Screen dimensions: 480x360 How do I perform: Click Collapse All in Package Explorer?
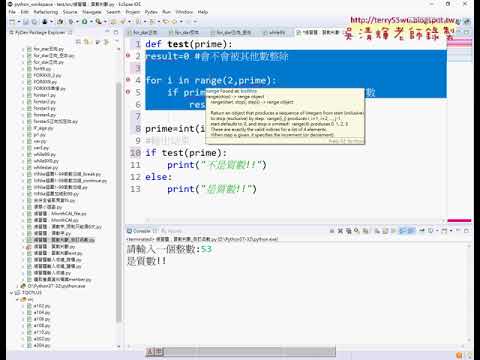[78, 42]
